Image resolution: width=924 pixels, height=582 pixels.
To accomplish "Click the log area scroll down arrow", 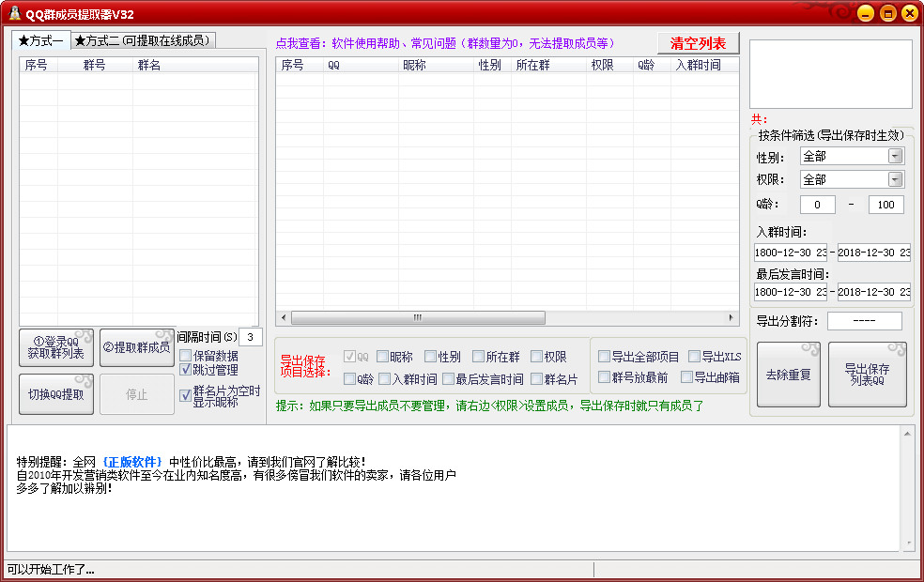I will point(907,544).
